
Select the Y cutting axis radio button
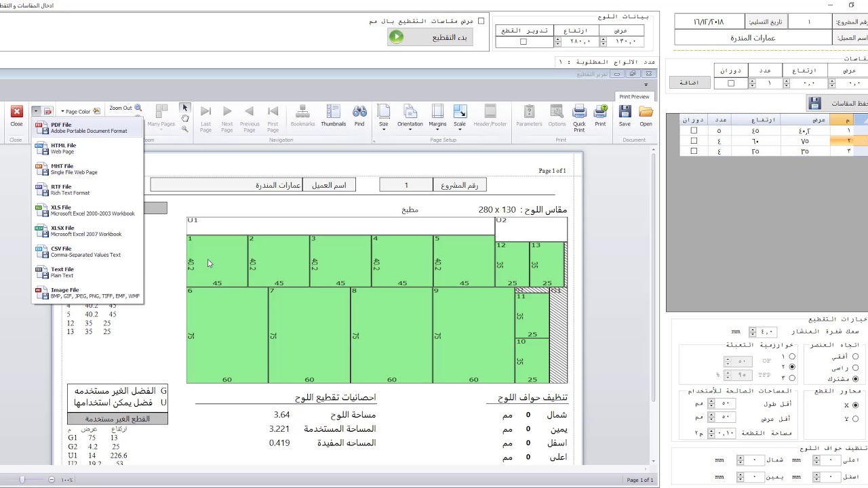855,419
